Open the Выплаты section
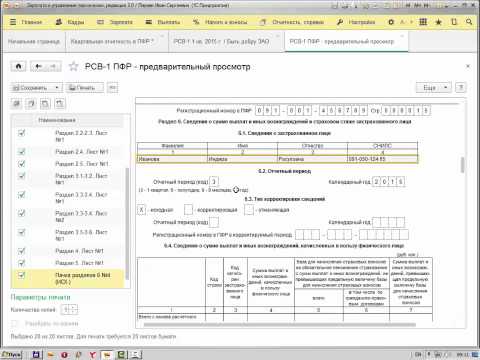 [x=163, y=22]
